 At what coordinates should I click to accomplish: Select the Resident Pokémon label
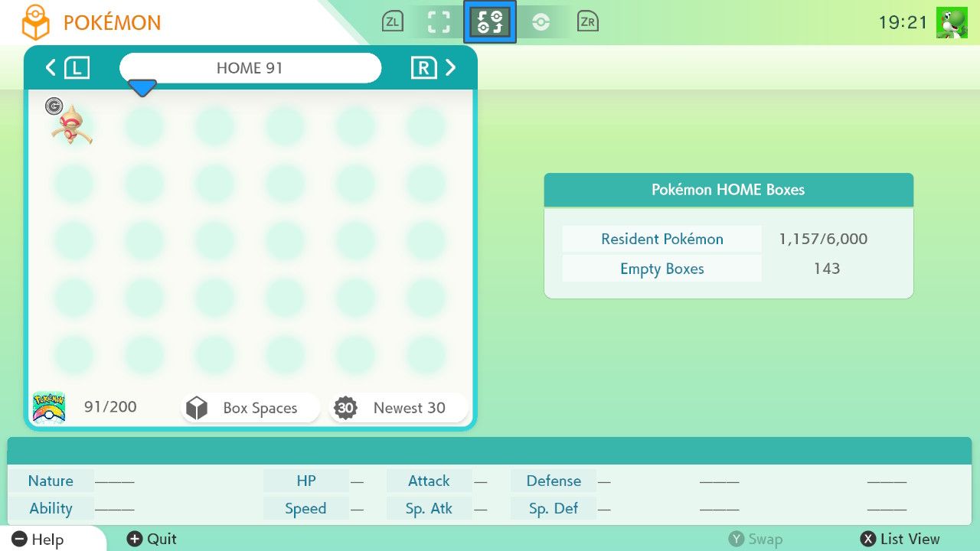pyautogui.click(x=662, y=239)
